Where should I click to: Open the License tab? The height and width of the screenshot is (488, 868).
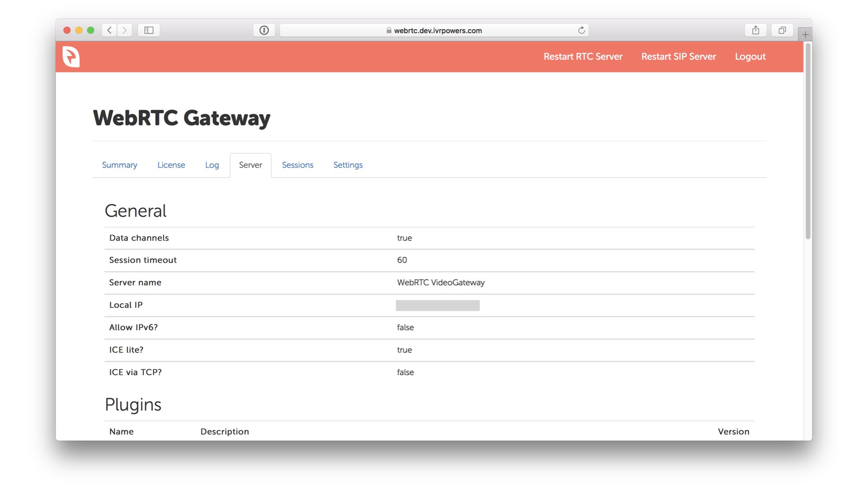click(171, 165)
